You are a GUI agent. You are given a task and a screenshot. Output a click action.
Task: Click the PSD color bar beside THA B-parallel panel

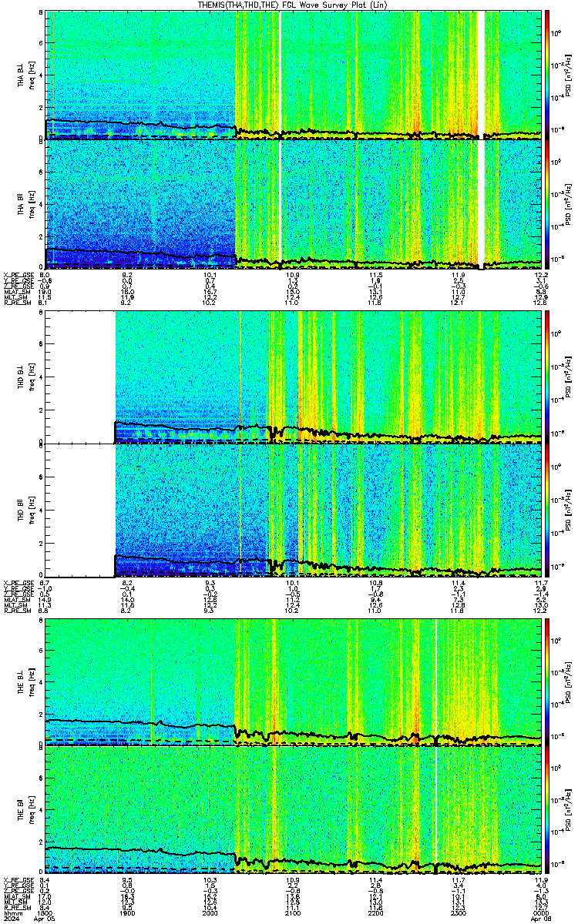(x=547, y=204)
